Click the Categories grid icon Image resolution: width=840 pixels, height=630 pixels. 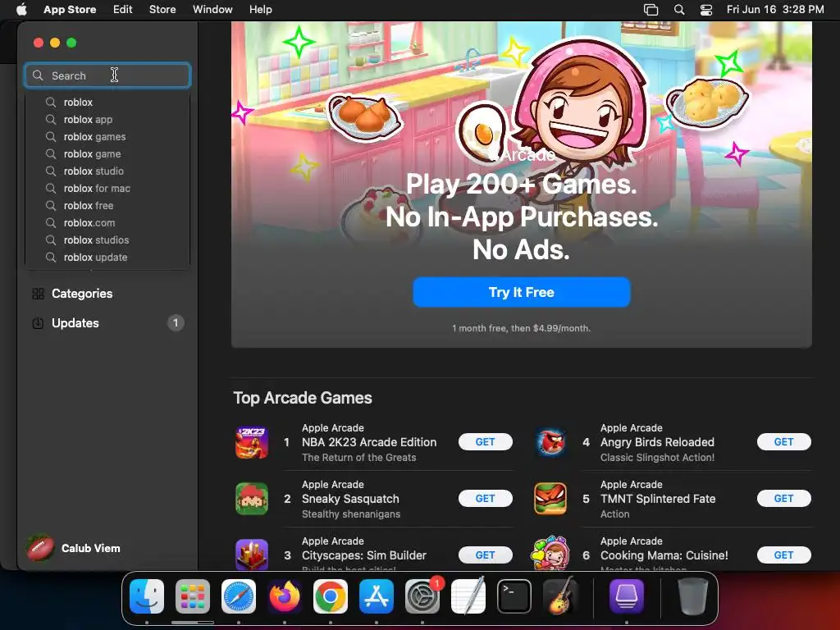tap(38, 294)
